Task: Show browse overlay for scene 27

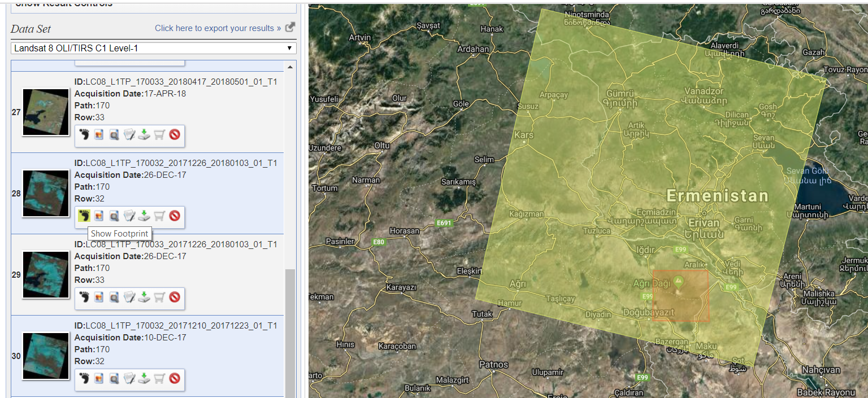Action: click(98, 136)
